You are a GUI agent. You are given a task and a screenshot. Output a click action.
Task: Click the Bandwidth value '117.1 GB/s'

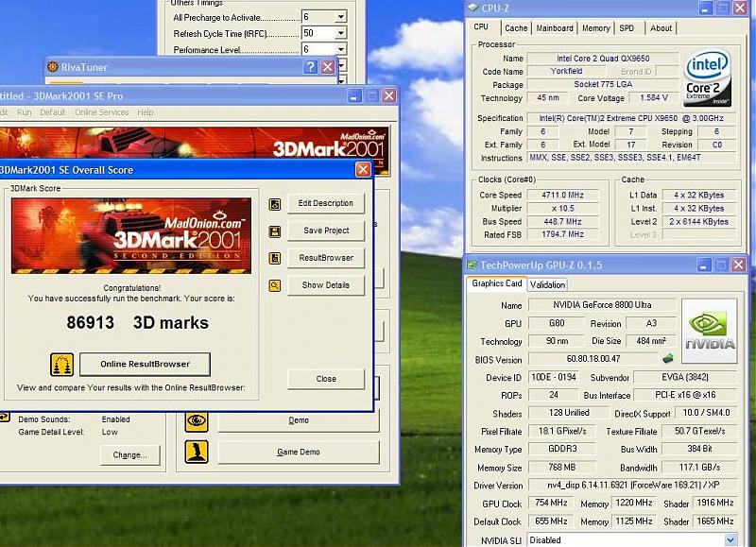(699, 467)
